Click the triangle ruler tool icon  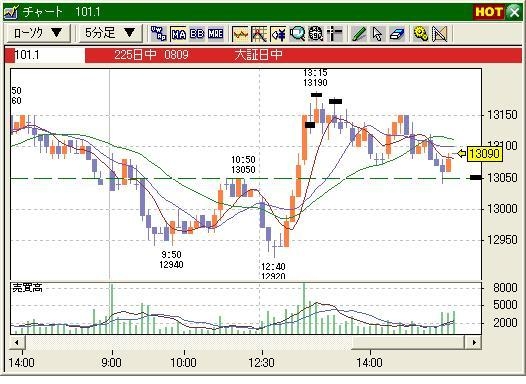[x=439, y=34]
